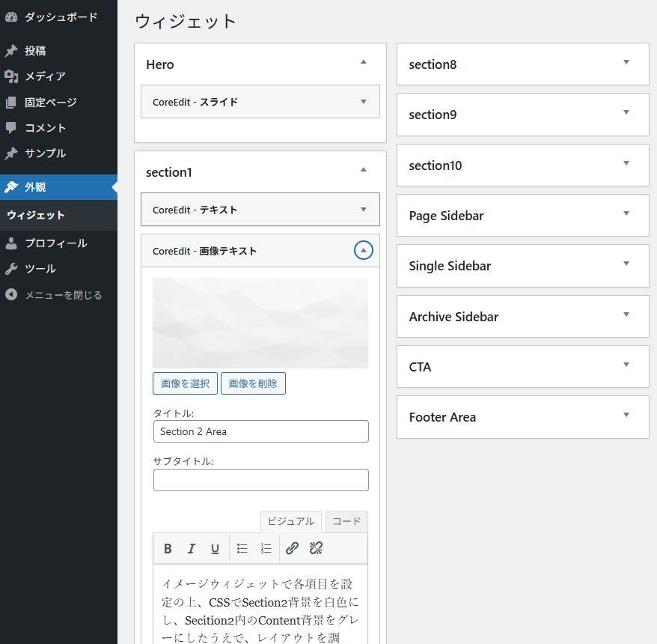This screenshot has height=644, width=657.
Task: Switch to the コード editor tab
Action: (346, 522)
